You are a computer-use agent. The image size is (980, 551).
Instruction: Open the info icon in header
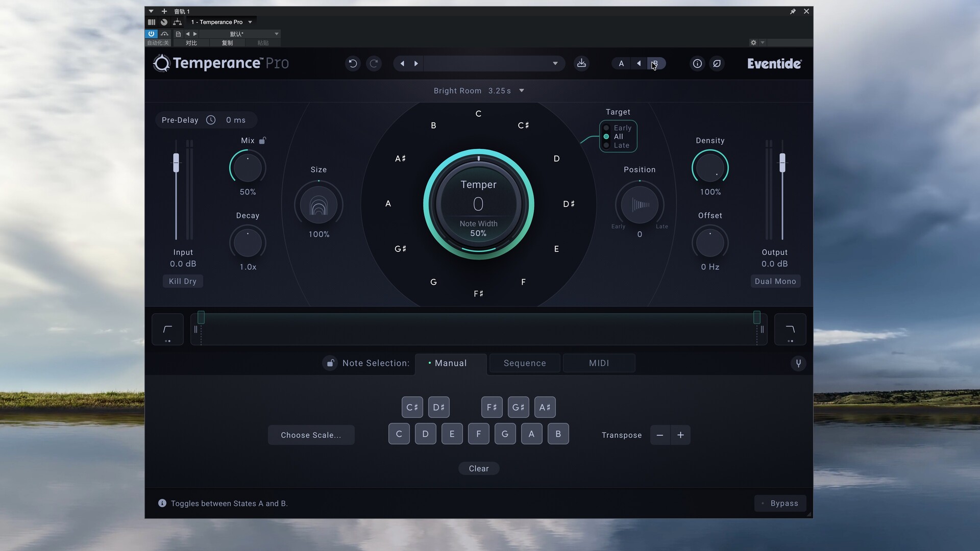click(x=697, y=63)
